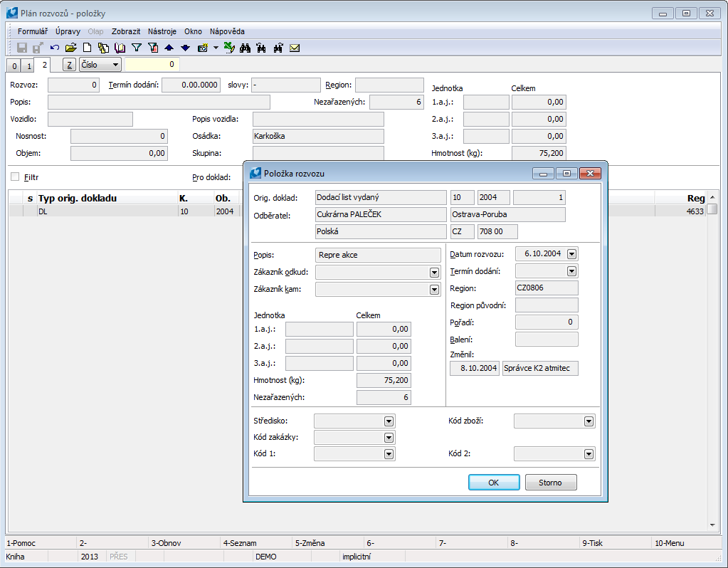This screenshot has width=728, height=568.
Task: Toggle the Filtr checkbox
Action: [15, 176]
